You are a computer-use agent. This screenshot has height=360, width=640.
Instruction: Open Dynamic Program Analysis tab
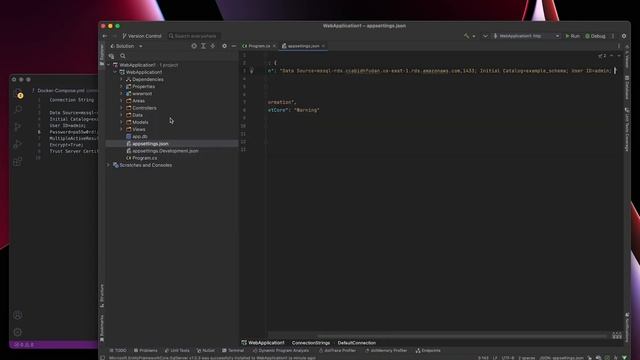pyautogui.click(x=281, y=351)
